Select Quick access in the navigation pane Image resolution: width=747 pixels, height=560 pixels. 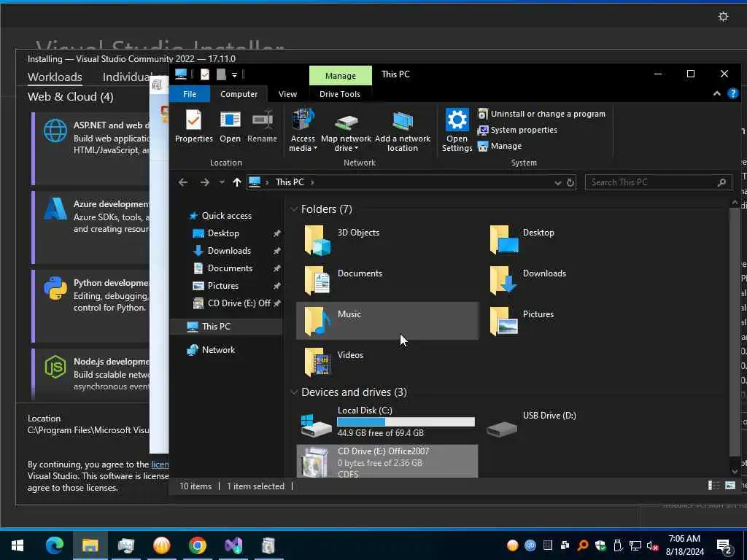click(x=226, y=216)
